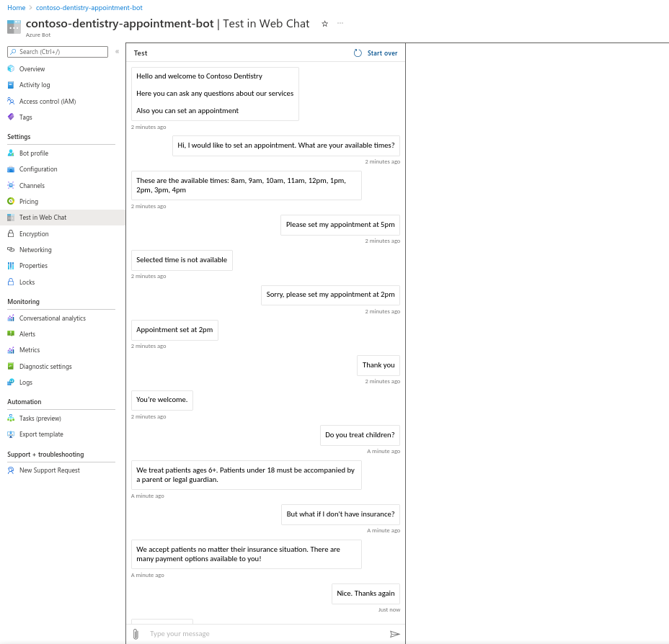The width and height of the screenshot is (669, 644).
Task: Click the Export template icon
Action: (11, 434)
